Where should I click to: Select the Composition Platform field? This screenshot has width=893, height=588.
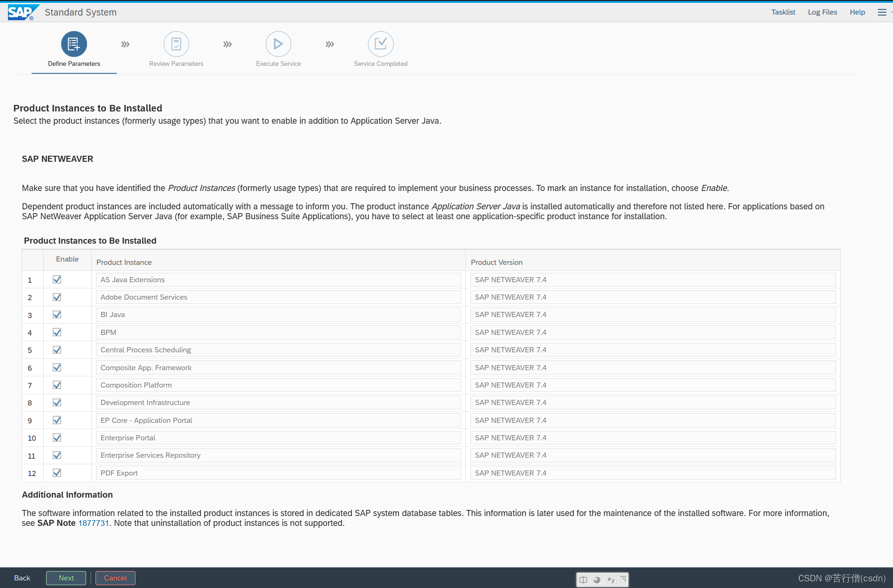tap(279, 385)
